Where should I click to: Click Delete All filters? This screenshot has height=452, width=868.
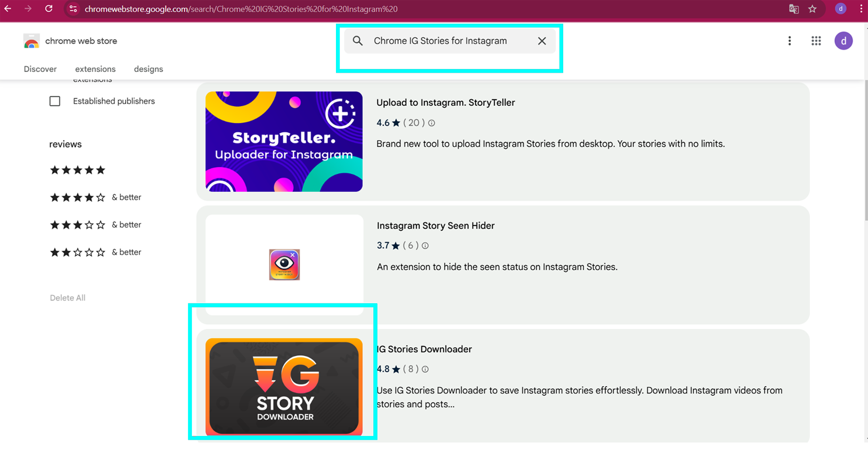(x=68, y=298)
